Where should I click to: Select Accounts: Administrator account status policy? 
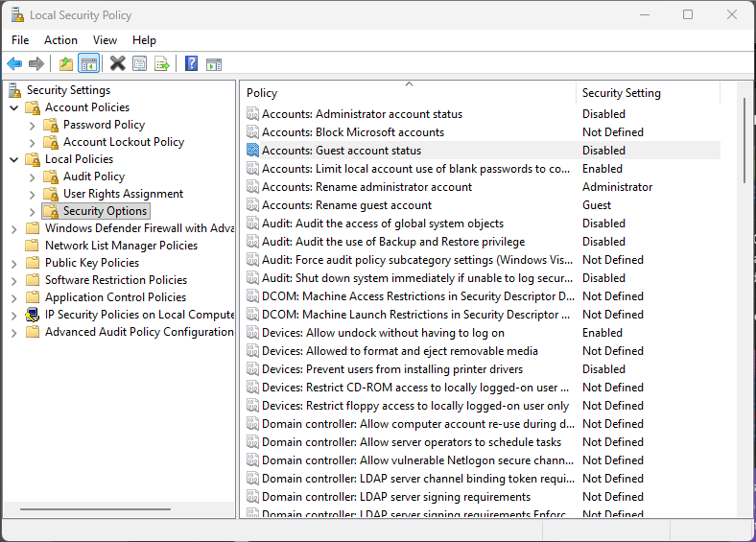(362, 114)
